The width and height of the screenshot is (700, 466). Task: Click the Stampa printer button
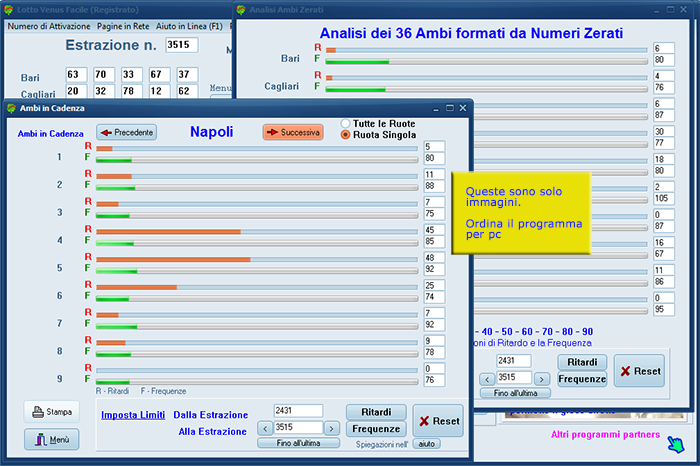pyautogui.click(x=52, y=412)
